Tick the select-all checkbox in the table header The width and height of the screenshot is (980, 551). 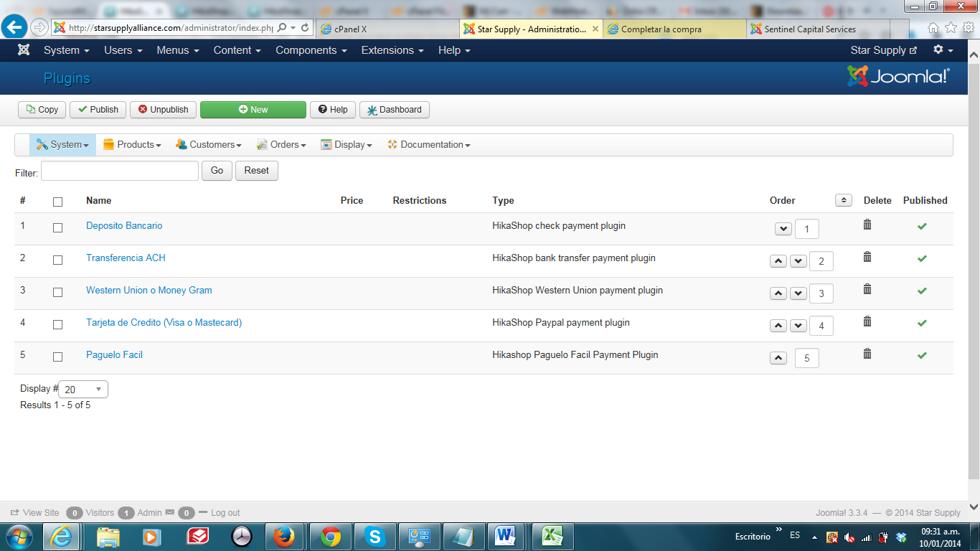[x=58, y=202]
